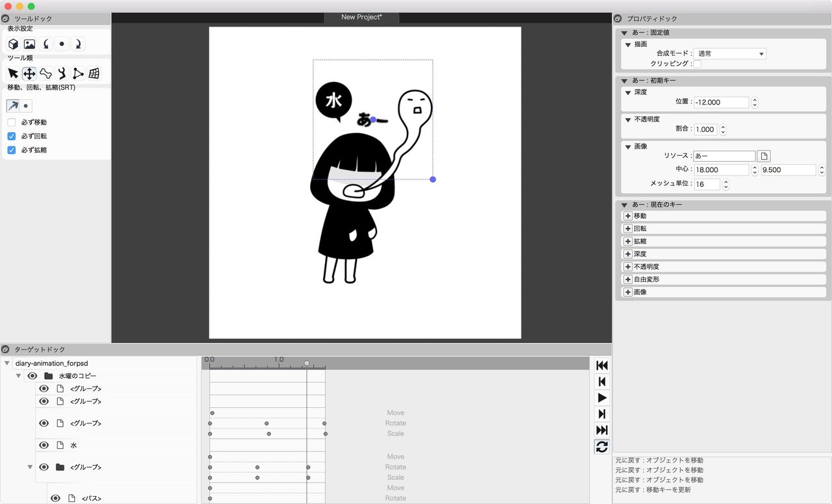Hide the <パス> layer with its eye

click(x=56, y=498)
